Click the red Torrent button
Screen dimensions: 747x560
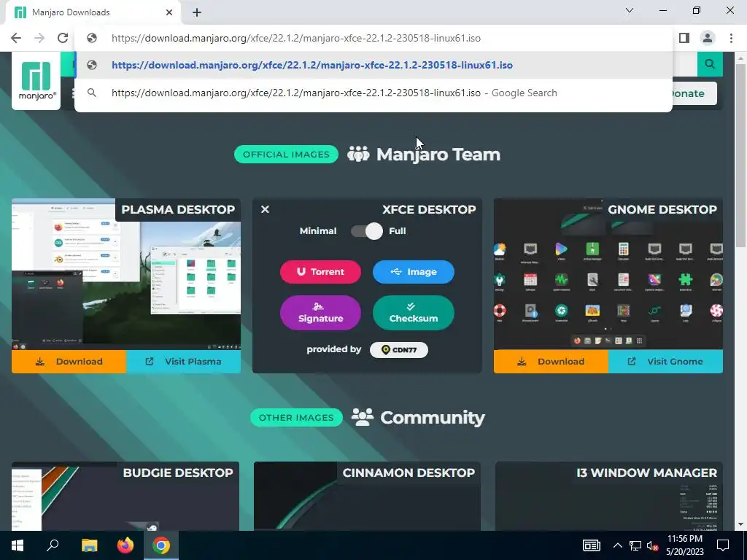click(x=321, y=272)
